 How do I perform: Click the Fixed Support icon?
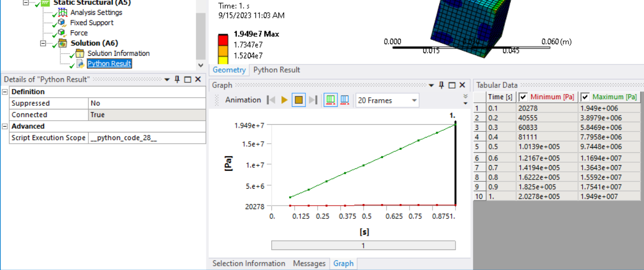62,22
